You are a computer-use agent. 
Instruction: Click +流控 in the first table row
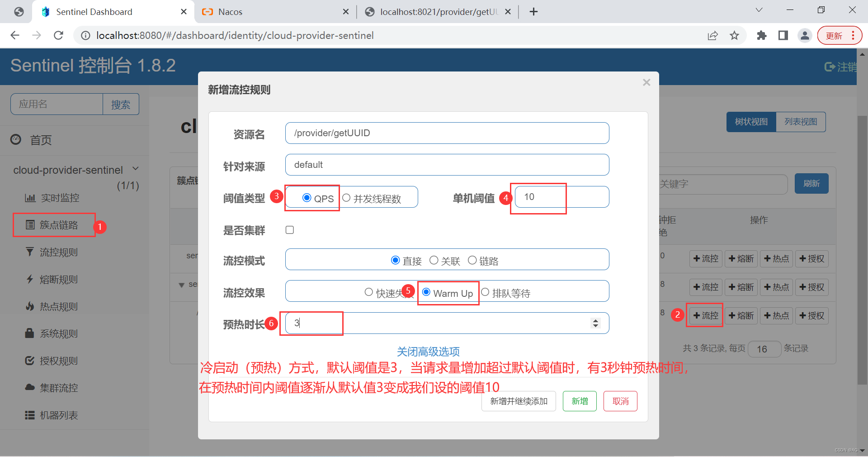pyautogui.click(x=706, y=258)
